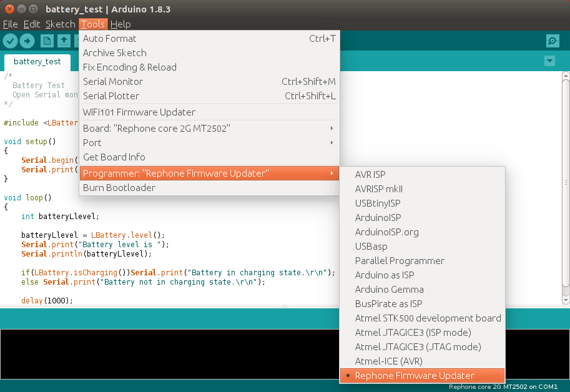Viewport: 570px width, 392px height.
Task: Select Fix Encoding & Reload
Action: pos(209,67)
